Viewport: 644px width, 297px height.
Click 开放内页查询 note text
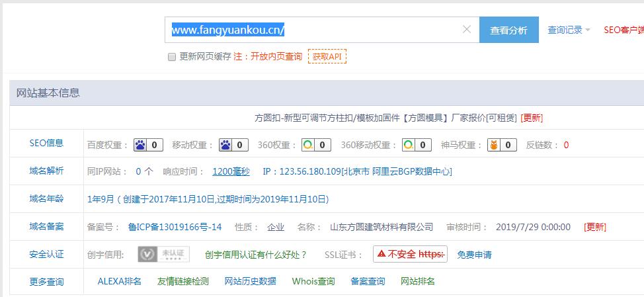(276, 57)
